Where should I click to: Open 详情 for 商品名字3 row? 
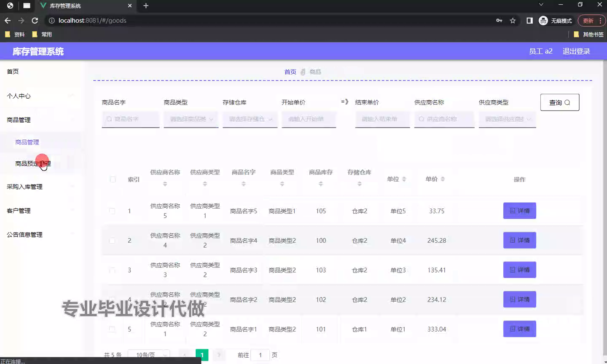tap(520, 270)
